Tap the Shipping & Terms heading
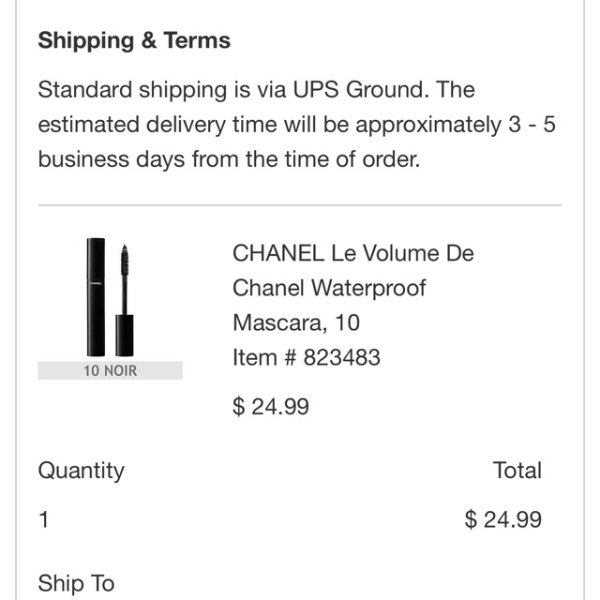This screenshot has height=600, width=600. point(134,40)
